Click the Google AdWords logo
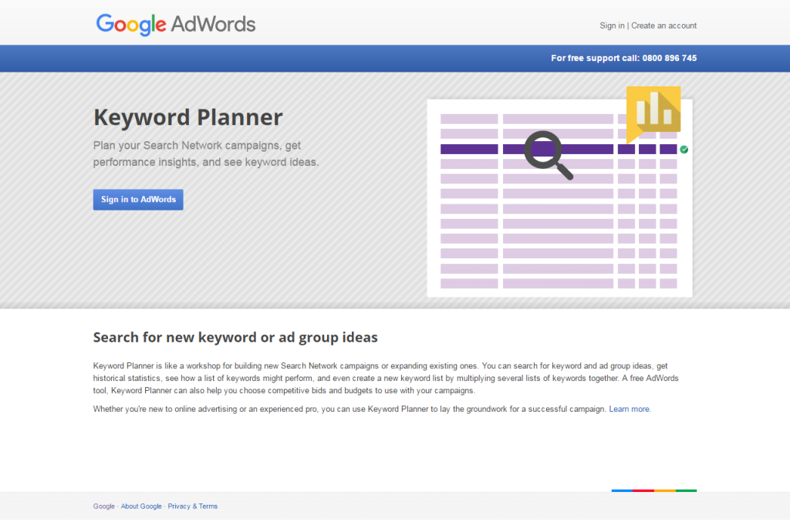The image size is (790, 532). [176, 24]
